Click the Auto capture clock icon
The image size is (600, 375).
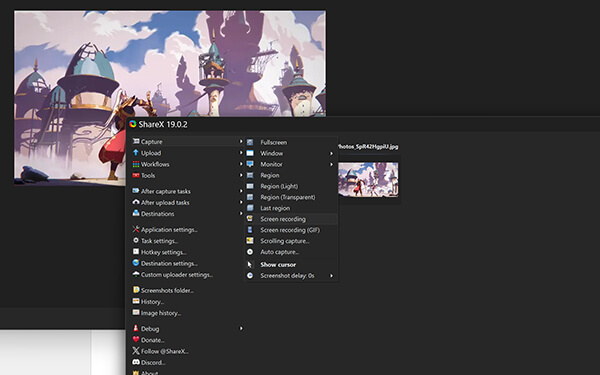click(x=250, y=251)
